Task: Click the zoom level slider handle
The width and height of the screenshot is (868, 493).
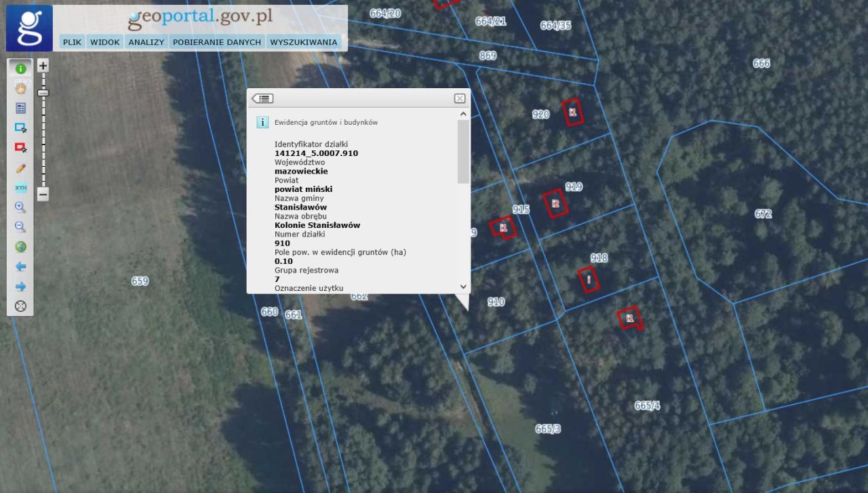Action: pyautogui.click(x=43, y=92)
